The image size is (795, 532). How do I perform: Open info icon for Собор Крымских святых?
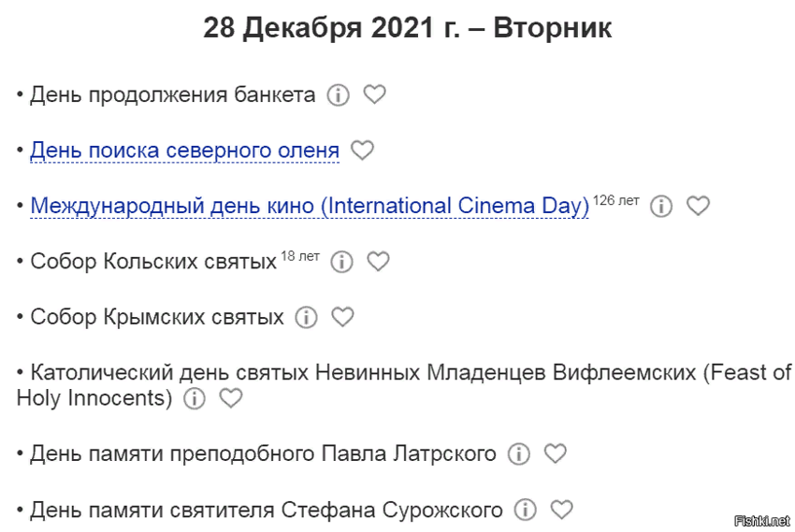(307, 318)
